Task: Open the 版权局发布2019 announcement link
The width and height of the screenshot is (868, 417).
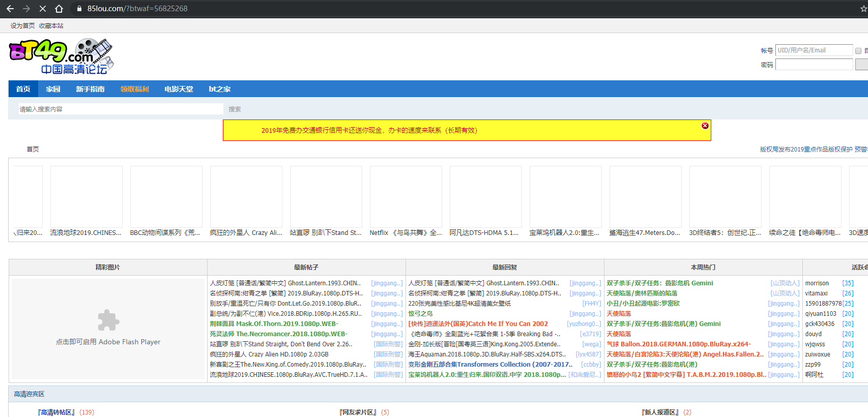Action: [806, 149]
